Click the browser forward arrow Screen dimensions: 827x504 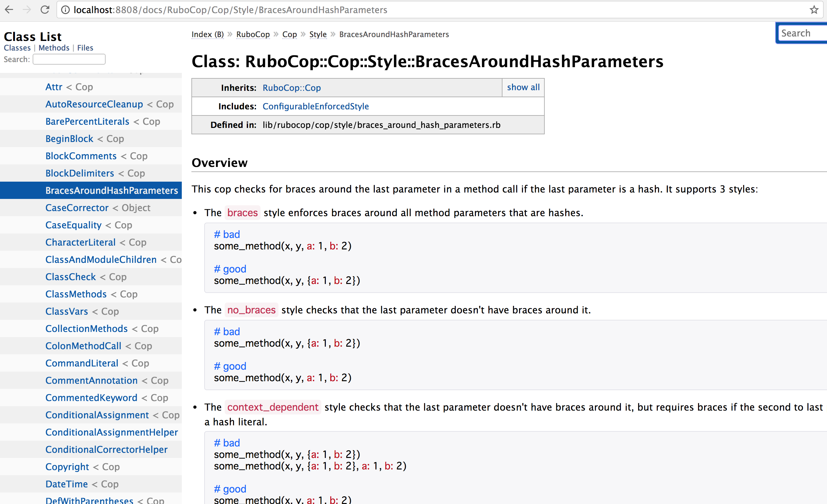(x=27, y=10)
